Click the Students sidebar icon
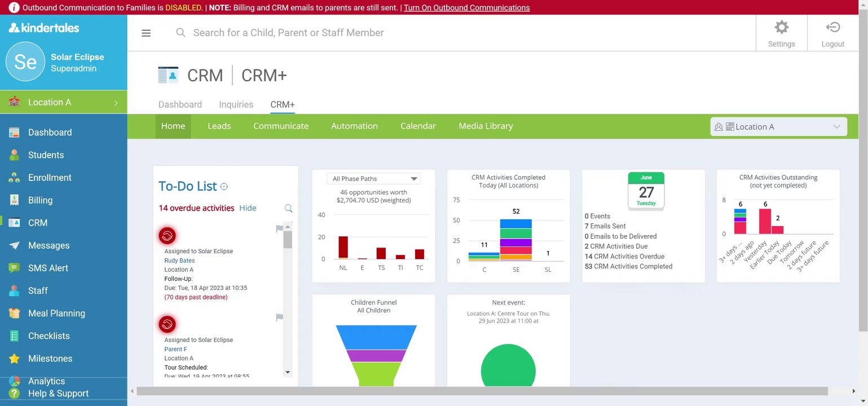 [15, 155]
